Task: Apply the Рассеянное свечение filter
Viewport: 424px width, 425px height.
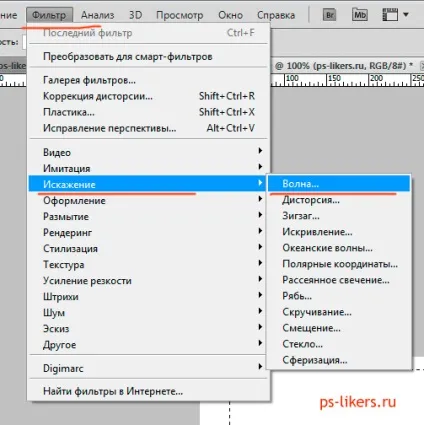Action: coord(339,280)
